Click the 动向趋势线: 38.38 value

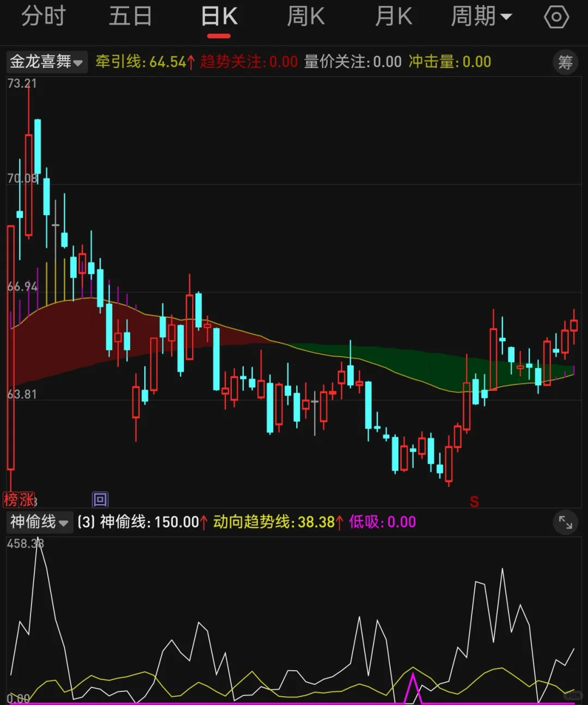(x=278, y=522)
